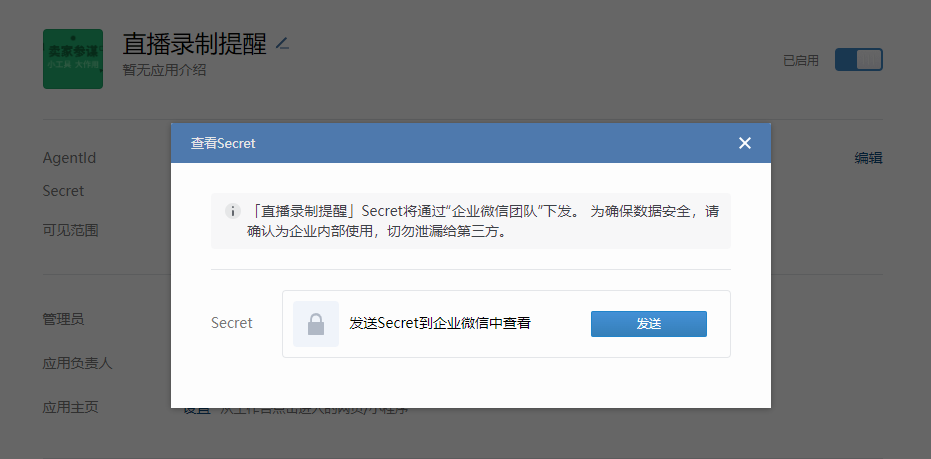This screenshot has width=931, height=459.
Task: Click the 应用负责人 label
Action: pos(77,363)
